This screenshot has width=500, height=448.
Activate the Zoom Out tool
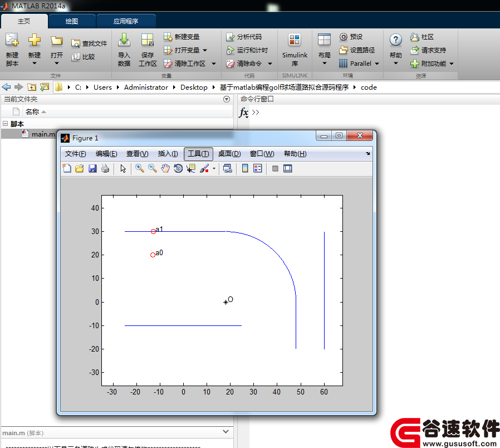coord(153,168)
